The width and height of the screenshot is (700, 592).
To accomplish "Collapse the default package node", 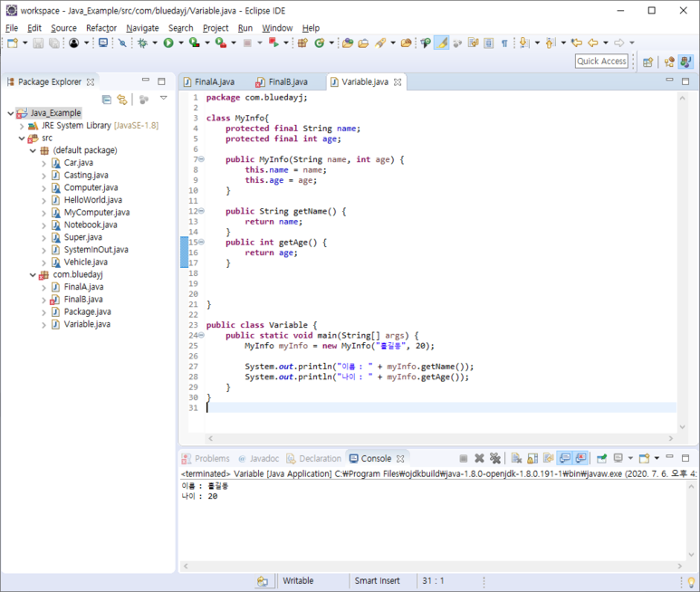I will coord(33,151).
